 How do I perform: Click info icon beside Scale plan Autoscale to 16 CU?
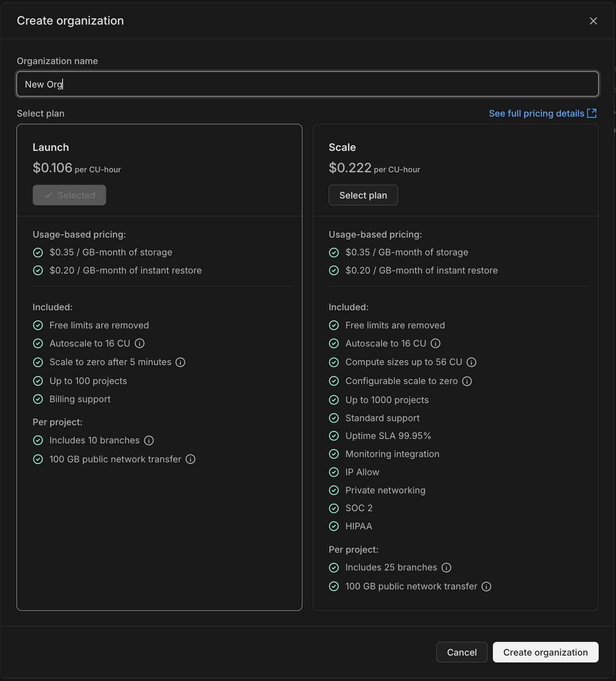click(436, 343)
